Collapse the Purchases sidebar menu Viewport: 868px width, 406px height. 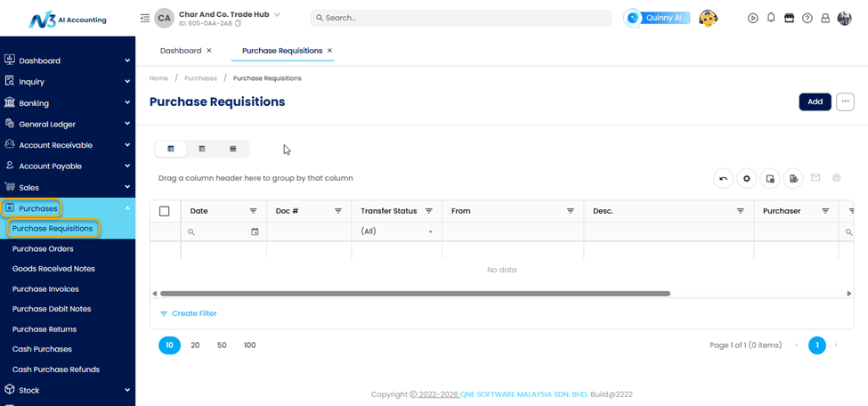click(68, 208)
